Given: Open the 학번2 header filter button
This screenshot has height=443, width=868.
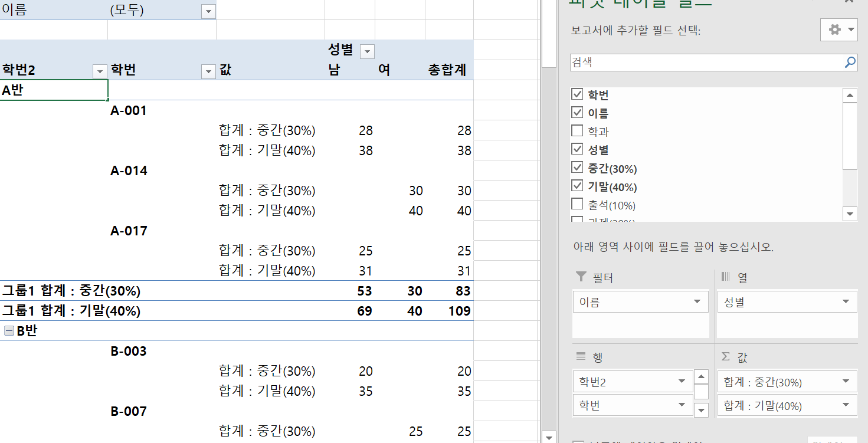Looking at the screenshot, I should click(x=99, y=71).
